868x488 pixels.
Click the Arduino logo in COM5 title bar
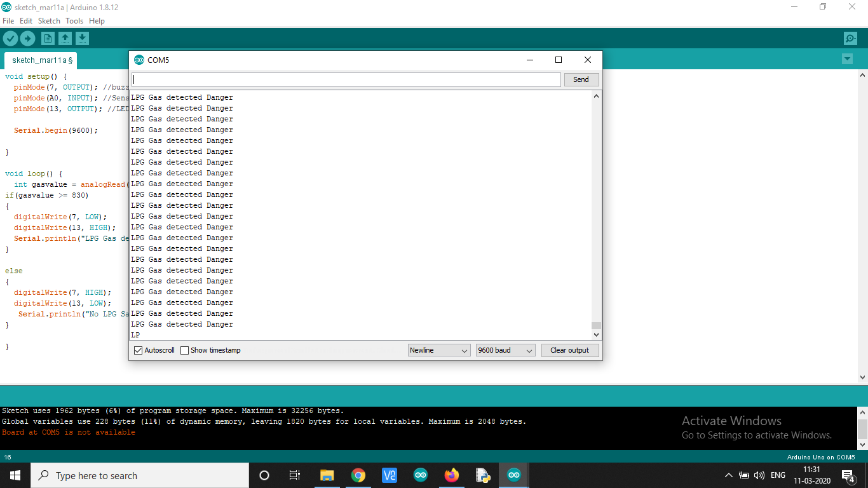point(139,60)
